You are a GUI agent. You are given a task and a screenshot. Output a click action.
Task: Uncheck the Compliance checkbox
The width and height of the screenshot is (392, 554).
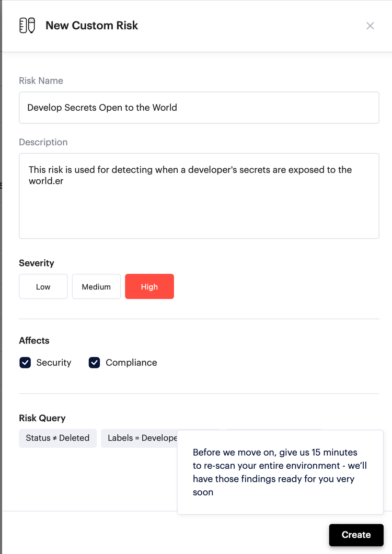(95, 363)
